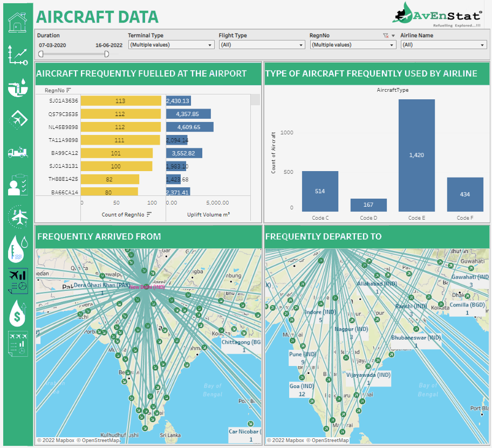Open the dollar fuel drop icon
Viewport: 492px width, 448px height.
(x=17, y=313)
